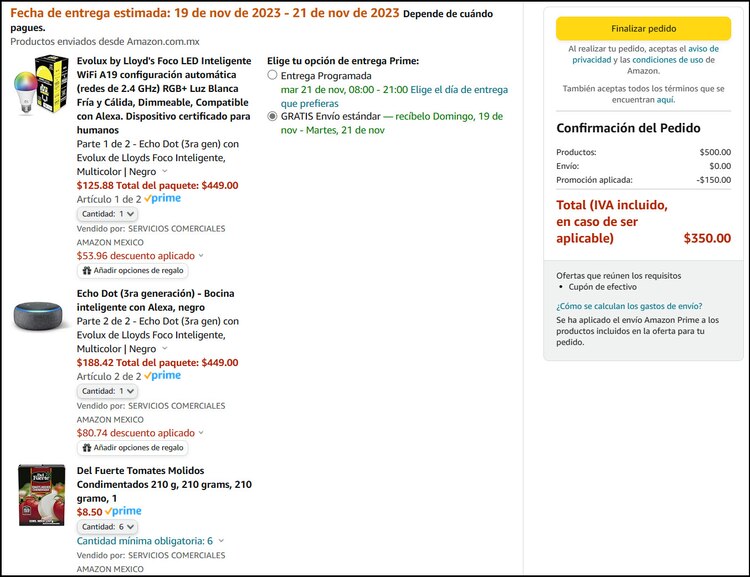Open quantity dropdown for Del Fuerte Tomates
The image size is (750, 577).
point(108,527)
